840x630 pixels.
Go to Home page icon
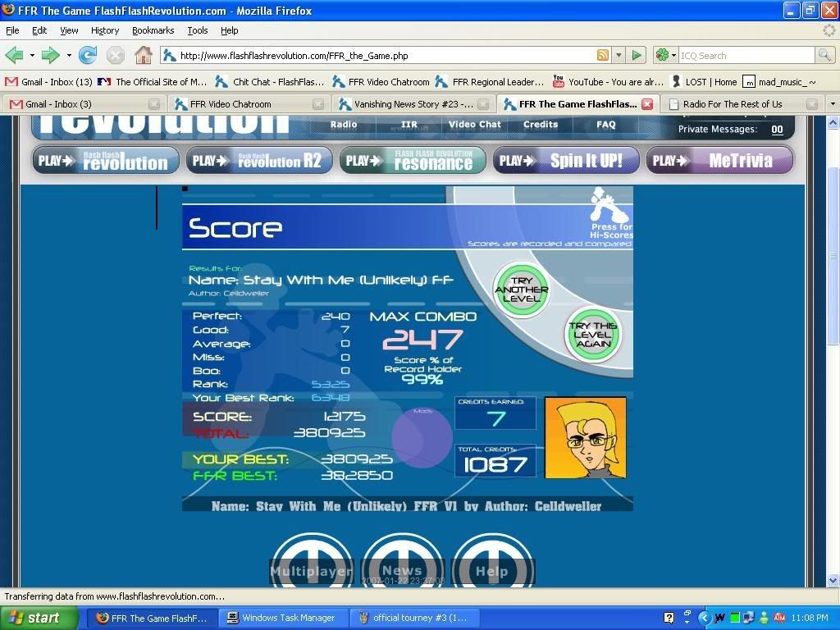143,56
